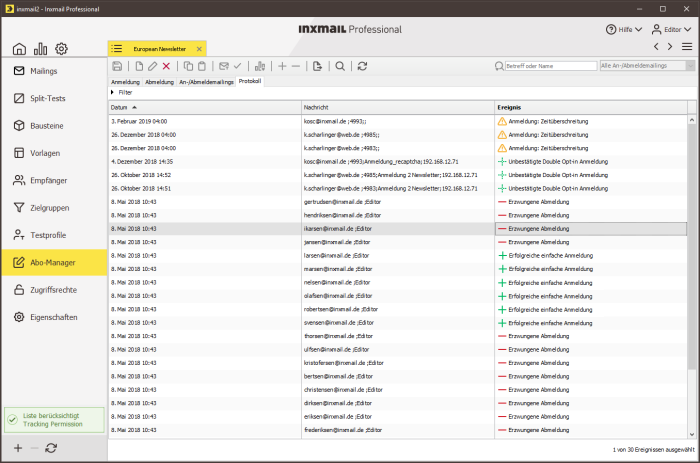This screenshot has width=700, height=463.
Task: Open Bausteine in the sidebar
Action: [54, 126]
